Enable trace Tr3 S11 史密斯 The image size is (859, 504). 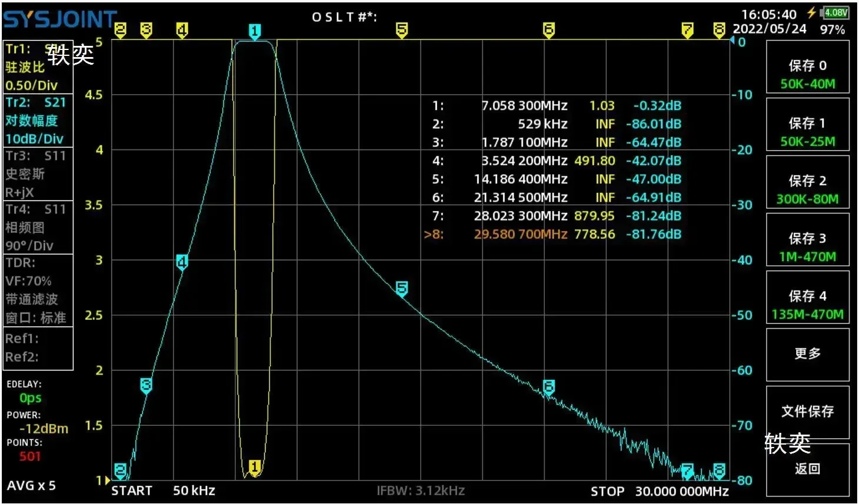(38, 174)
